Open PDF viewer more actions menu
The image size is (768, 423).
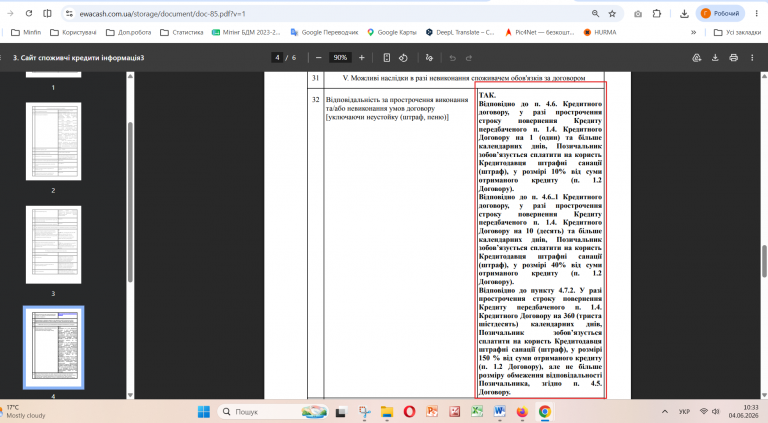pyautogui.click(x=752, y=58)
